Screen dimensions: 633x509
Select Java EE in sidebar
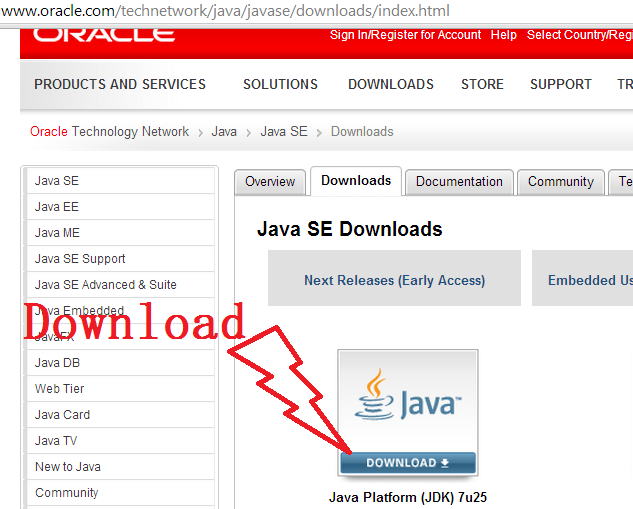[x=120, y=207]
